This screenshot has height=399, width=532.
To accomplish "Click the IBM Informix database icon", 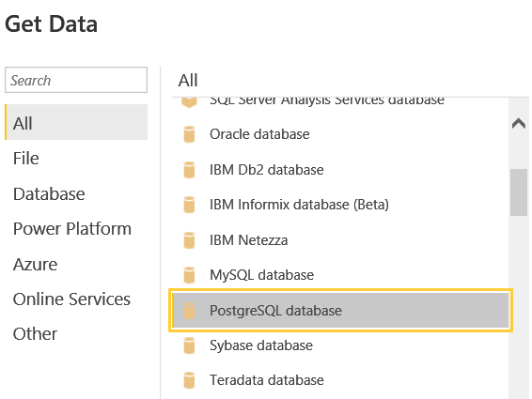I will [x=189, y=205].
